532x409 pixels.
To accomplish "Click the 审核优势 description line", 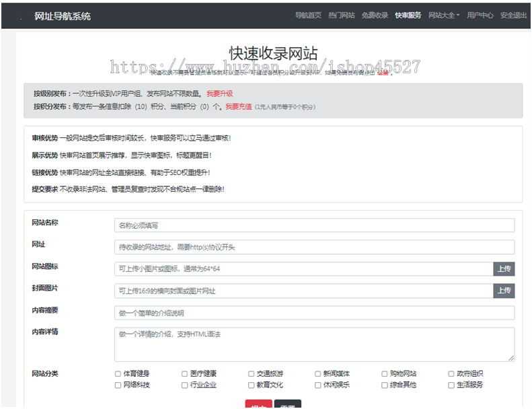I will (x=131, y=138).
